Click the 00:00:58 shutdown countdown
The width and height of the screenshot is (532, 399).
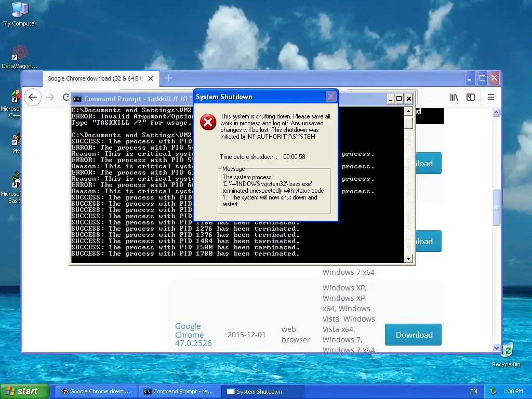294,157
